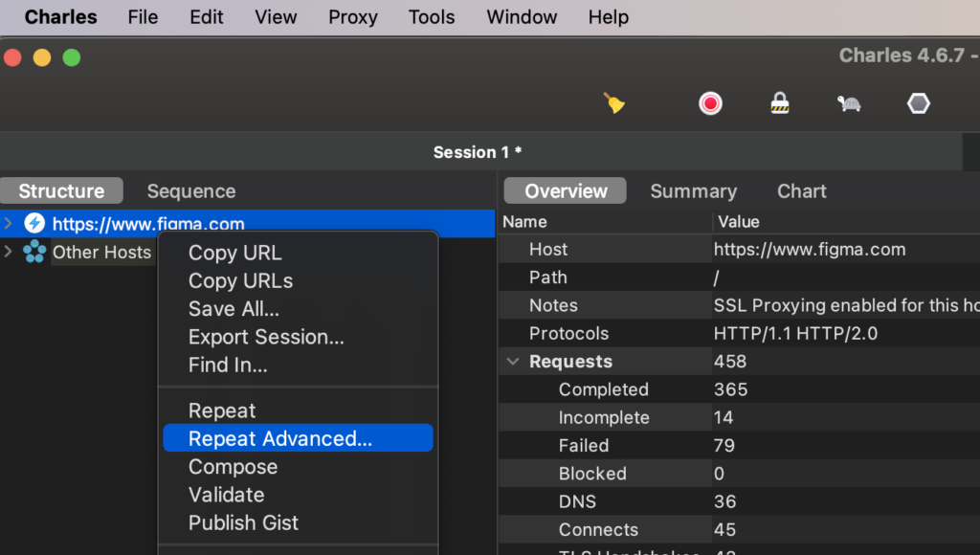Switch to the Summary tab
The image size is (980, 555).
(693, 191)
